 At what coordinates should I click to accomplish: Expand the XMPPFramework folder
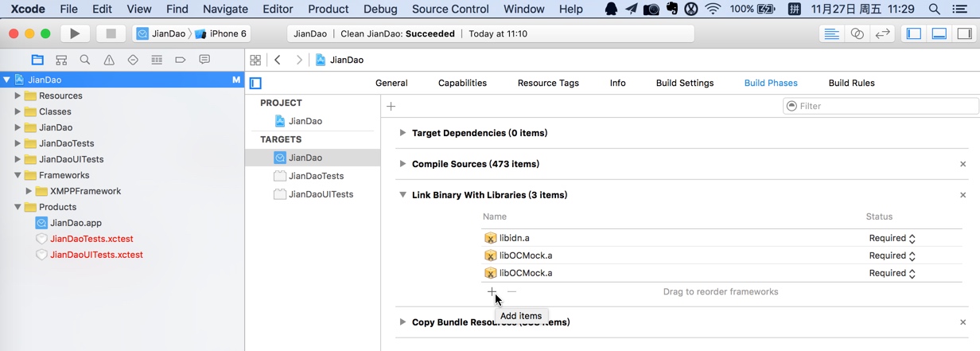click(x=29, y=191)
